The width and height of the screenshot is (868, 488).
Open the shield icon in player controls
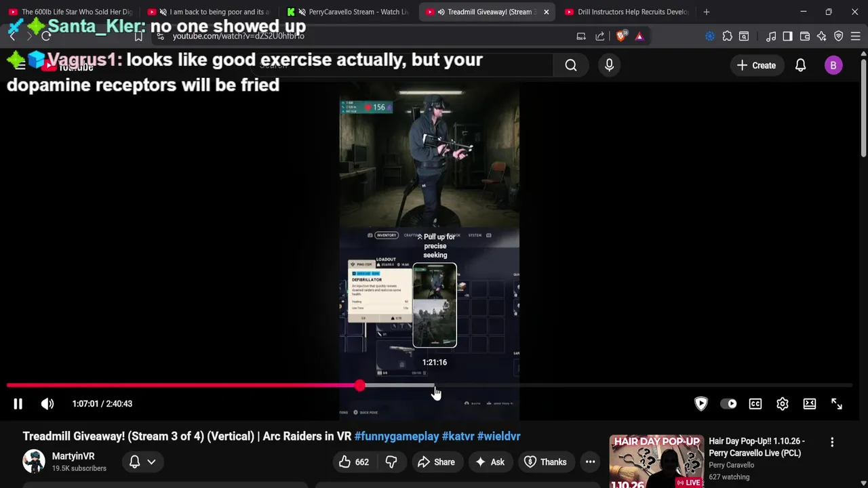[x=701, y=404]
